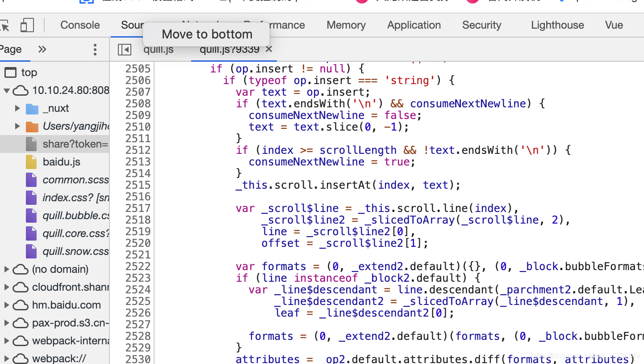
Task: Switch to the Sources tab
Action: (x=132, y=25)
